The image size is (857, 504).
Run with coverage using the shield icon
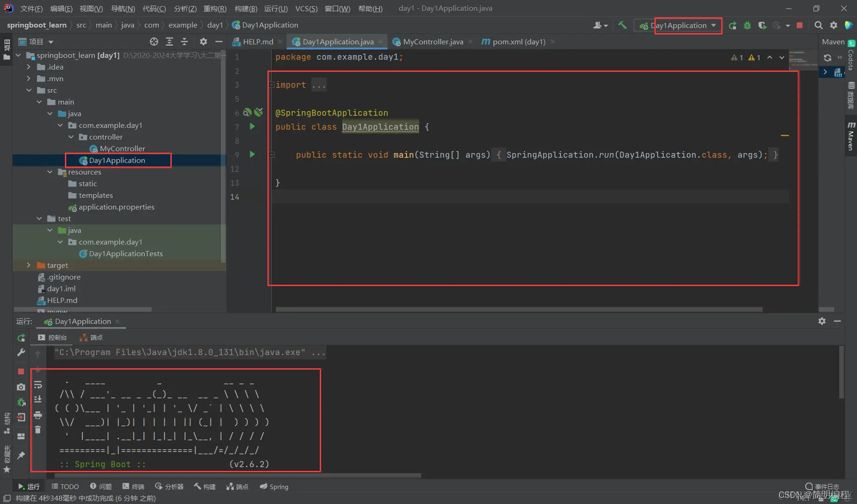click(x=762, y=25)
